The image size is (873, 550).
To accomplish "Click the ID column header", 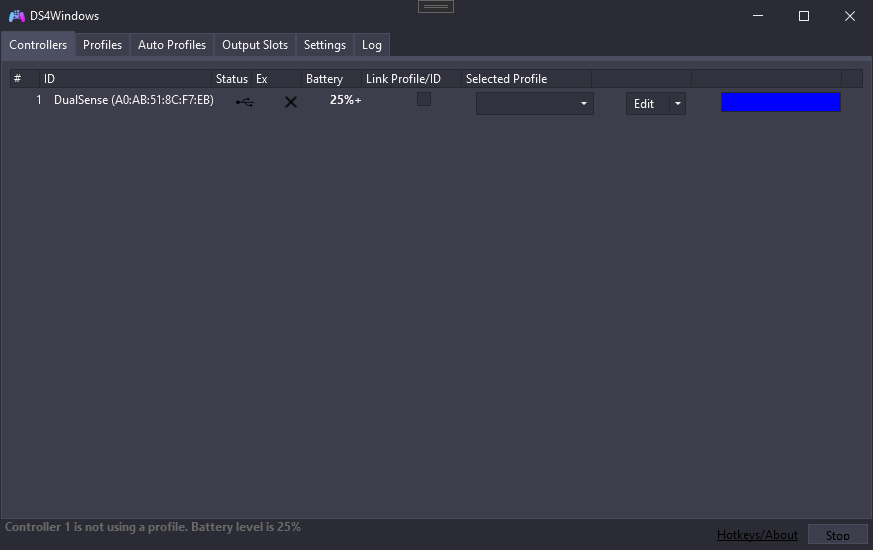I will click(x=126, y=78).
